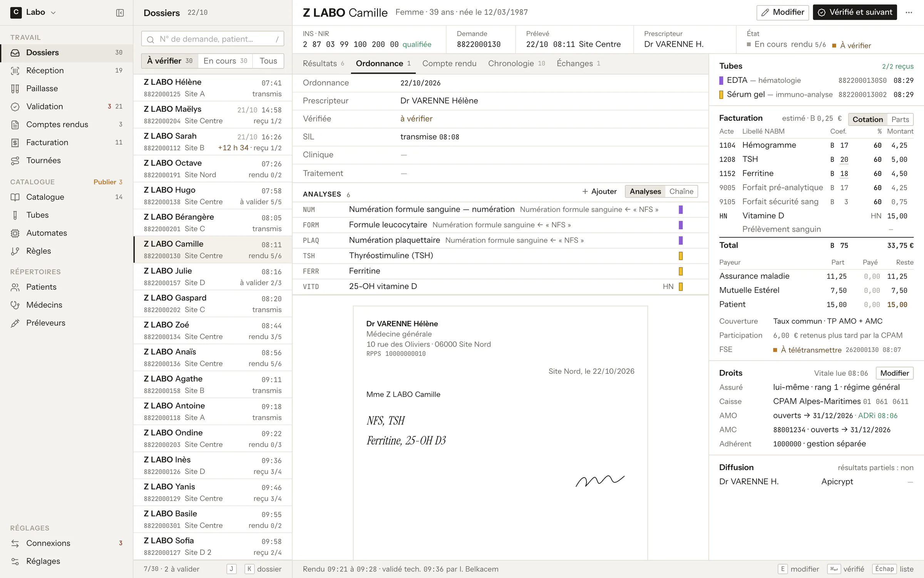Screen dimensions: 924x578
Task: Open Validation check-circle icon
Action: pos(15,107)
